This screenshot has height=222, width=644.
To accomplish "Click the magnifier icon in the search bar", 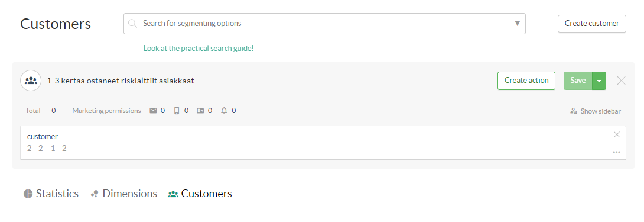I will (x=132, y=24).
